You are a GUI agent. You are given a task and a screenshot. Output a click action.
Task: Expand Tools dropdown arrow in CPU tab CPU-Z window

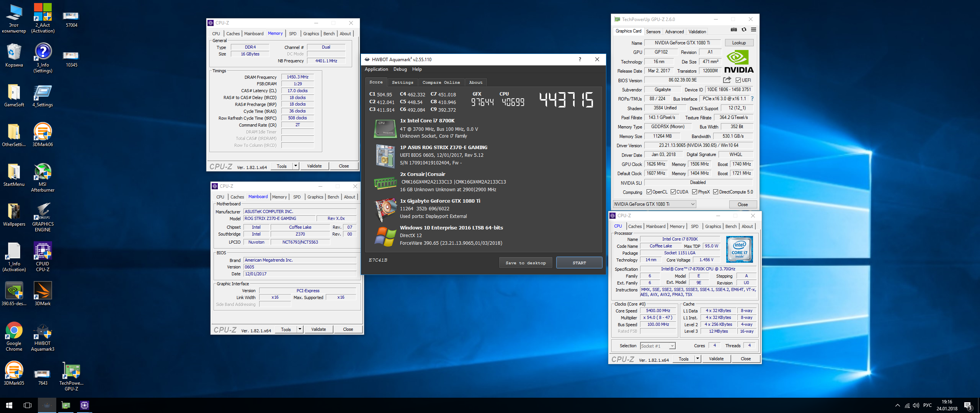tap(697, 359)
